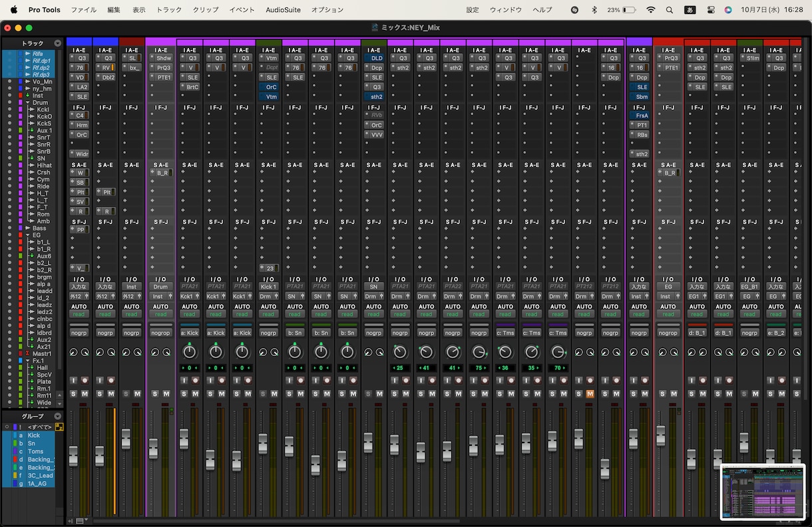
Task: Open the ウィンドウ menu
Action: pos(506,10)
